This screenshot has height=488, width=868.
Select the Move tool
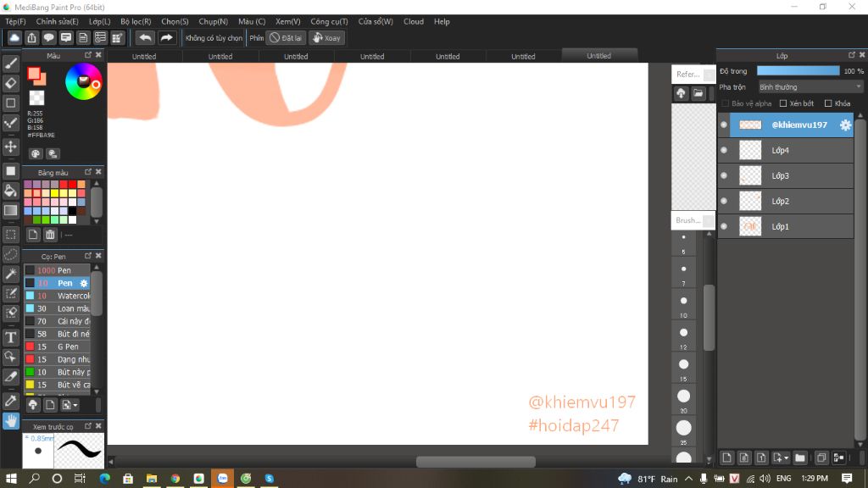pos(10,147)
